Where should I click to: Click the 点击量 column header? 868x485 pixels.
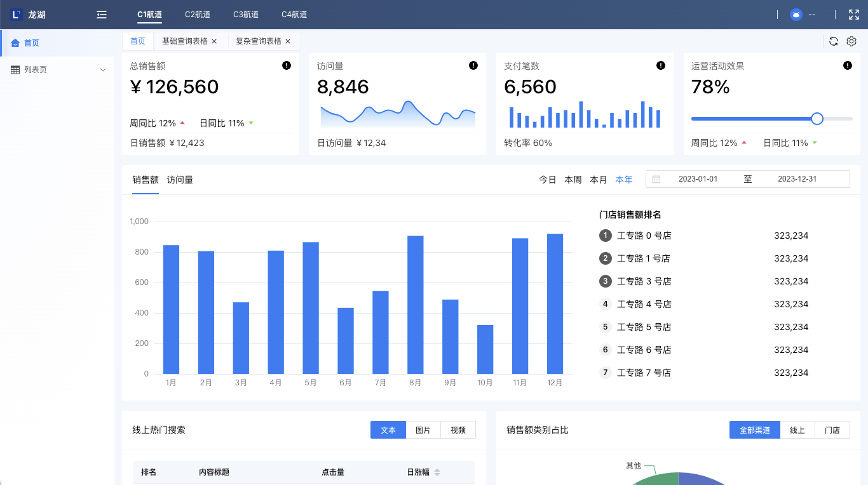tap(333, 472)
